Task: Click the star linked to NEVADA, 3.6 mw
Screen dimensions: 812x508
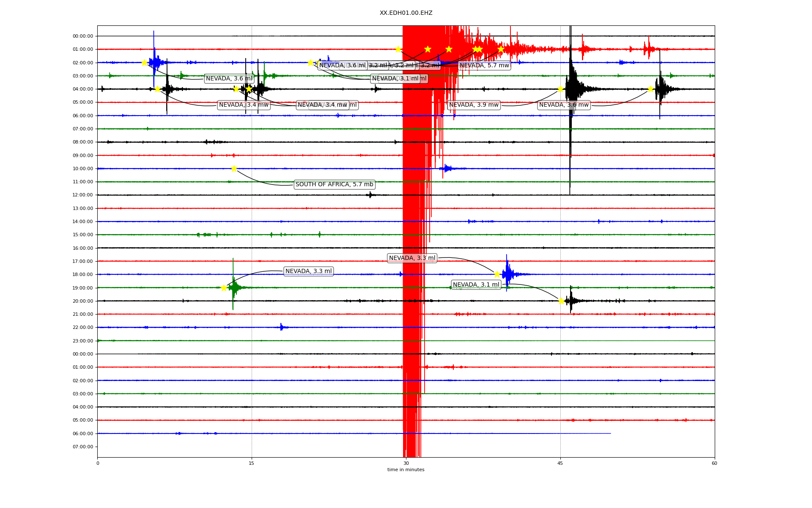Action: coord(650,89)
